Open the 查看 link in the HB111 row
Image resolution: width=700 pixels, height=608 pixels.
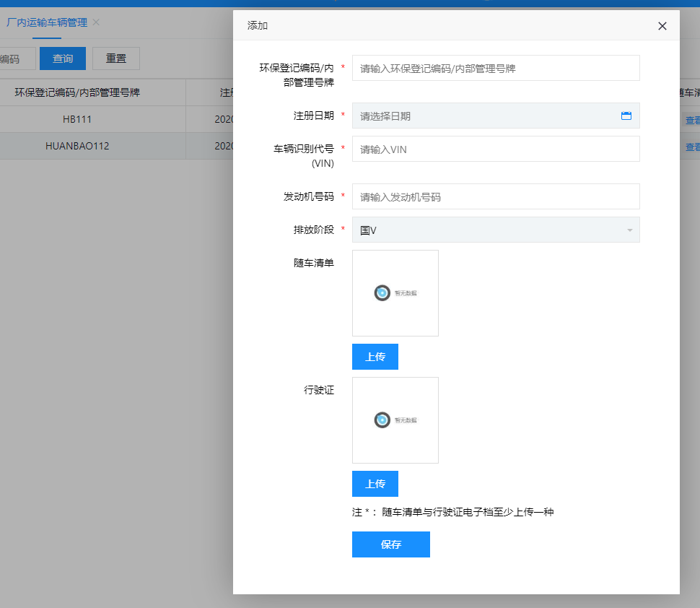tap(692, 121)
